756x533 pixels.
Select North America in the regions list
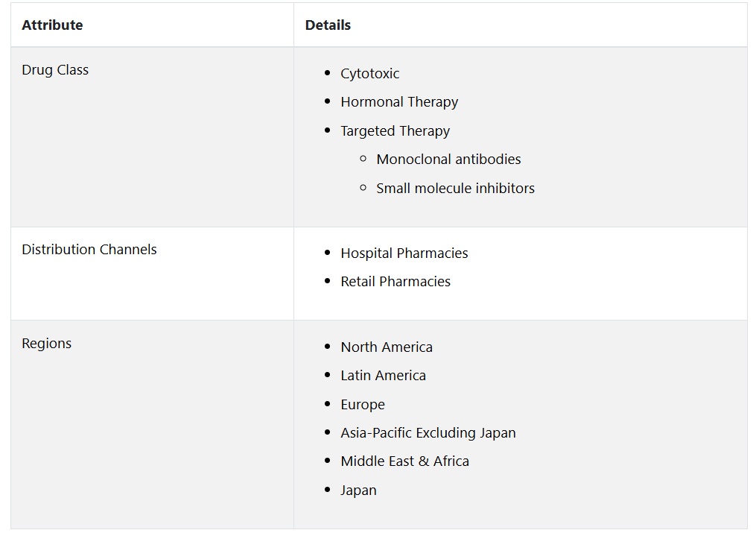point(387,347)
